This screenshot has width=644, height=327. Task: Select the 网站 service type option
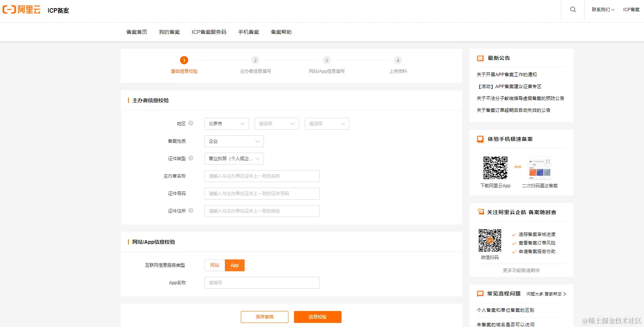click(x=215, y=265)
